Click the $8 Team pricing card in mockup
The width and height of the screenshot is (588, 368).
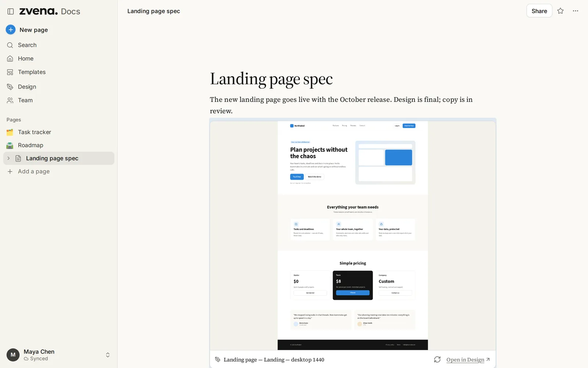click(x=353, y=285)
